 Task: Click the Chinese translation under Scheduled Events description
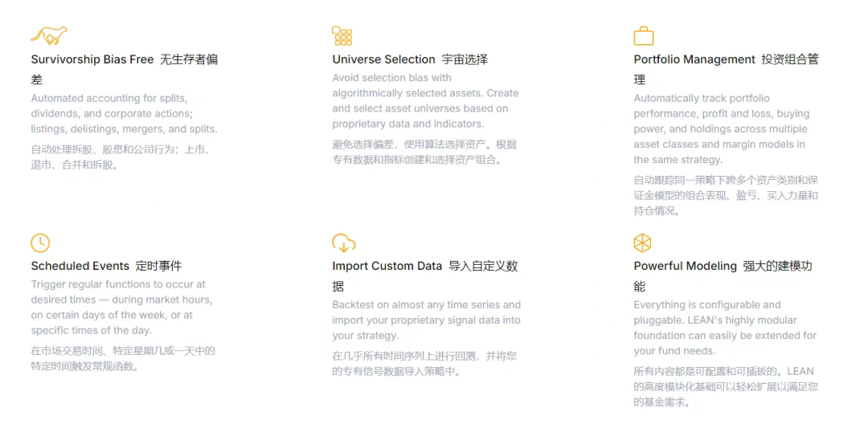pyautogui.click(x=123, y=358)
